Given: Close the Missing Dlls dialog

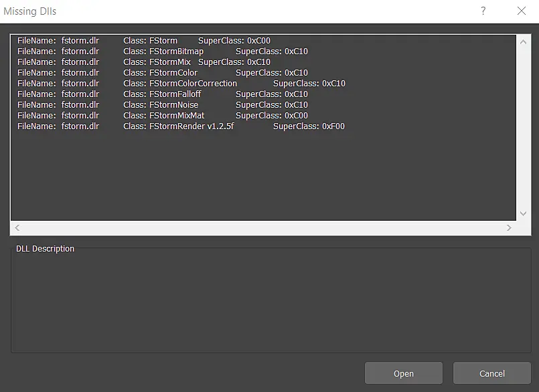Looking at the screenshot, I should coord(522,11).
